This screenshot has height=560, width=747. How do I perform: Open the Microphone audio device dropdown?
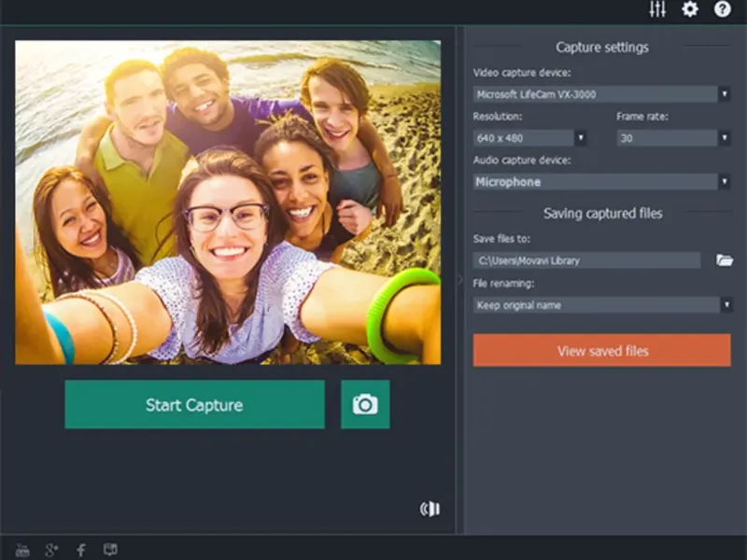point(601,182)
